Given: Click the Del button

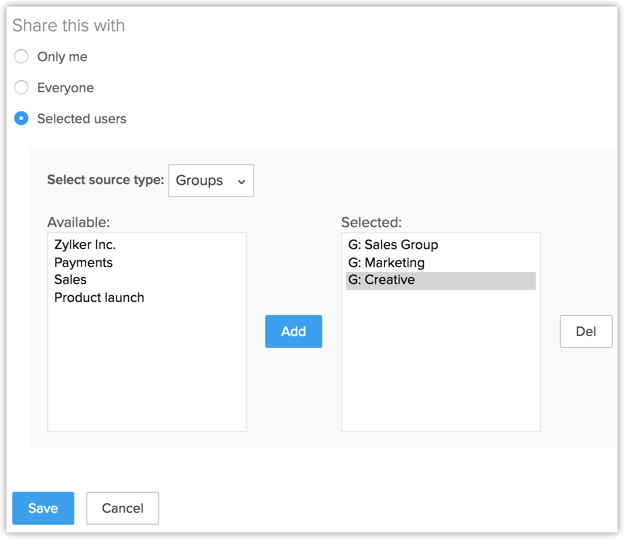Looking at the screenshot, I should click(x=586, y=331).
